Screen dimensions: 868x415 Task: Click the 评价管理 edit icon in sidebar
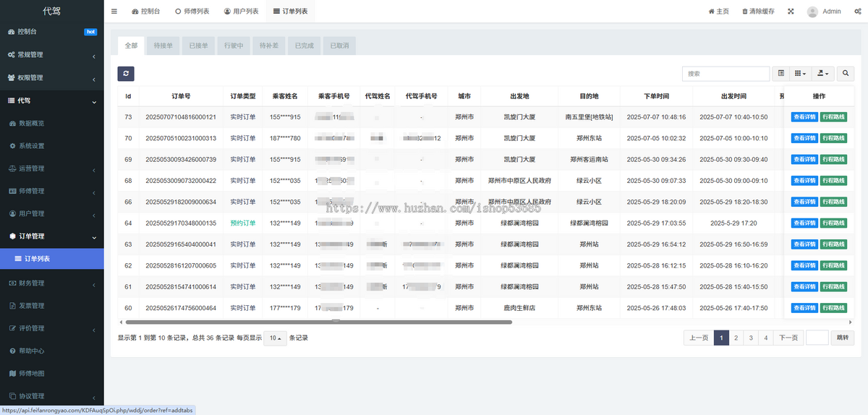(x=12, y=328)
